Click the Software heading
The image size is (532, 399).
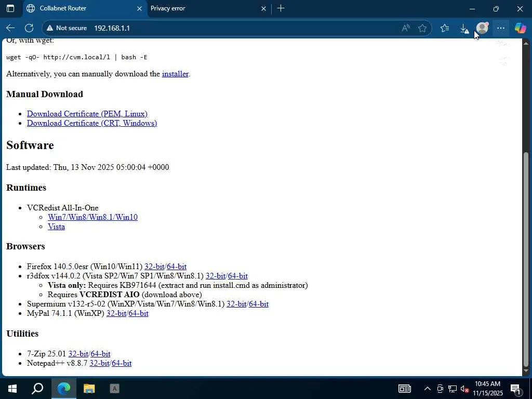click(x=30, y=145)
